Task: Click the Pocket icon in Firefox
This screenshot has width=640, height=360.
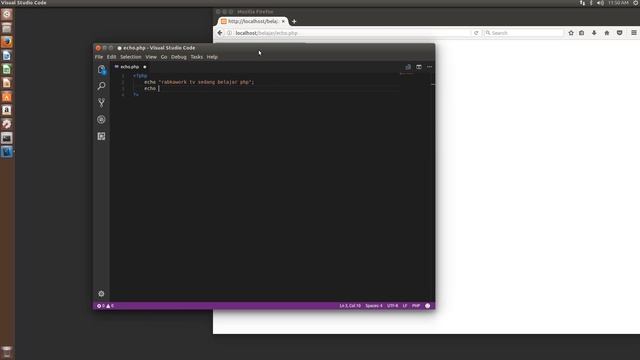Action: coord(620,33)
